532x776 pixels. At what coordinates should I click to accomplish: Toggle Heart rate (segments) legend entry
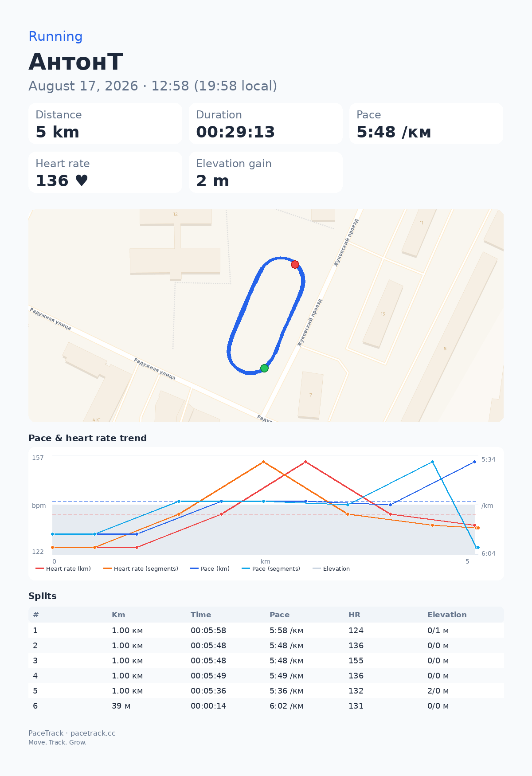(x=141, y=568)
